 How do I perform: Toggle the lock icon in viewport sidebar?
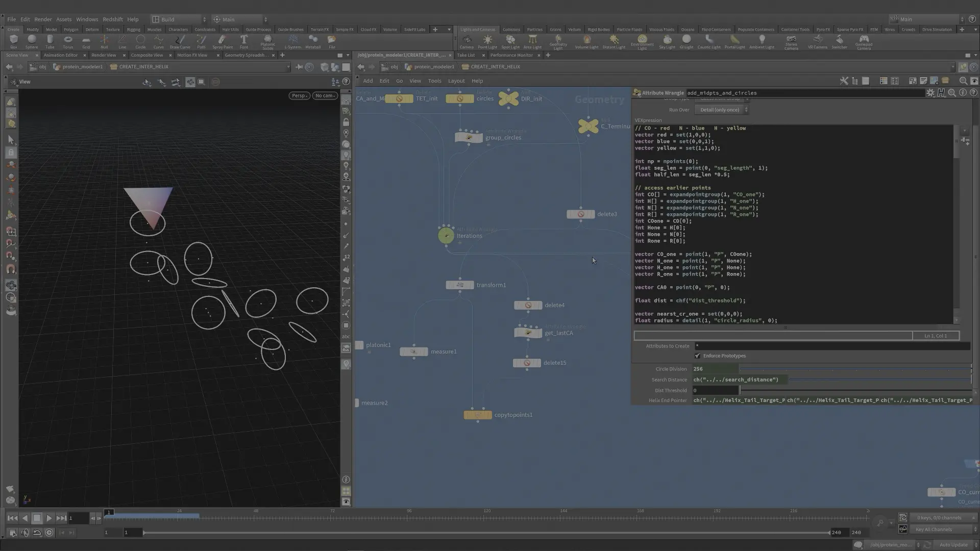[x=346, y=122]
